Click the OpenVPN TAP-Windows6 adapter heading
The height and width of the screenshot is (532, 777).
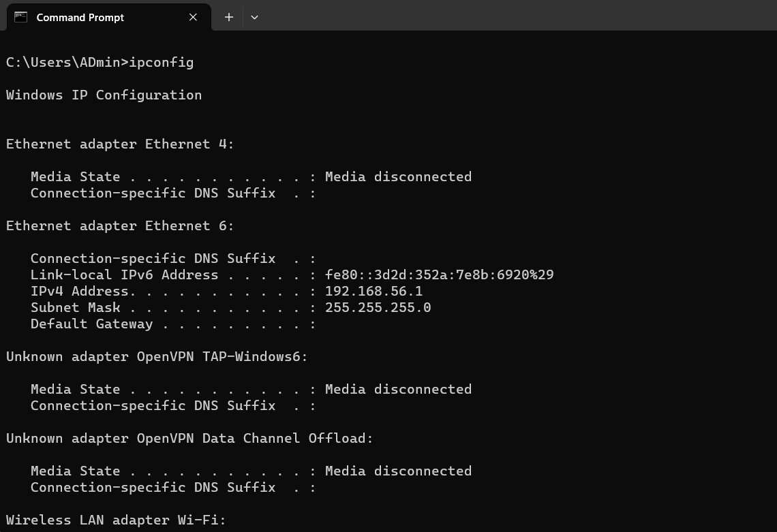(157, 356)
